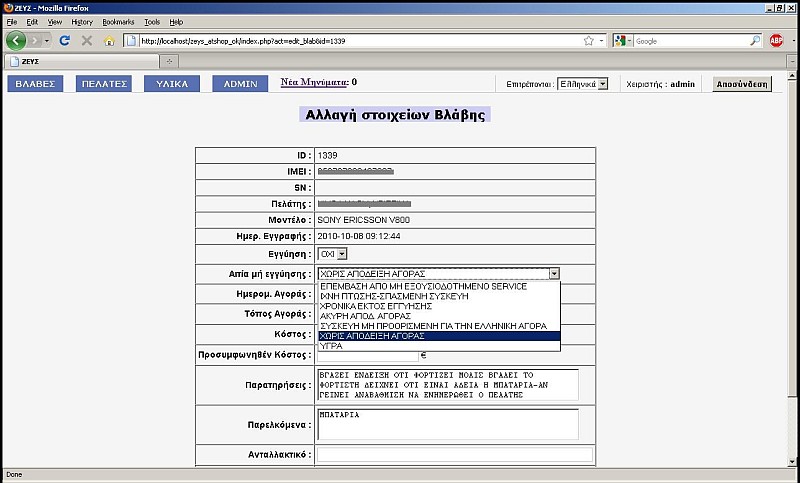Viewport: 800px width, 483px height.
Task: Open the Tools menu
Action: coord(152,22)
